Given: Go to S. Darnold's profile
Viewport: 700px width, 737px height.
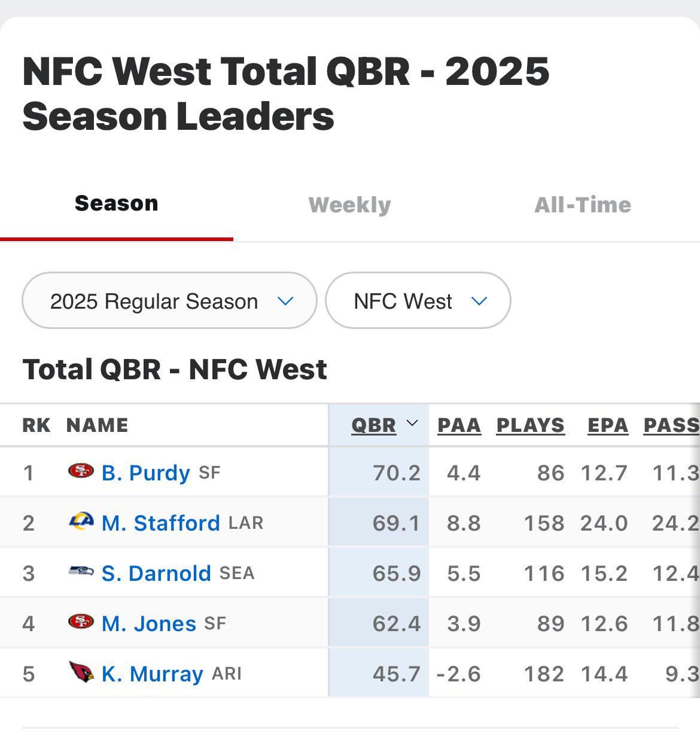Looking at the screenshot, I should [156, 574].
